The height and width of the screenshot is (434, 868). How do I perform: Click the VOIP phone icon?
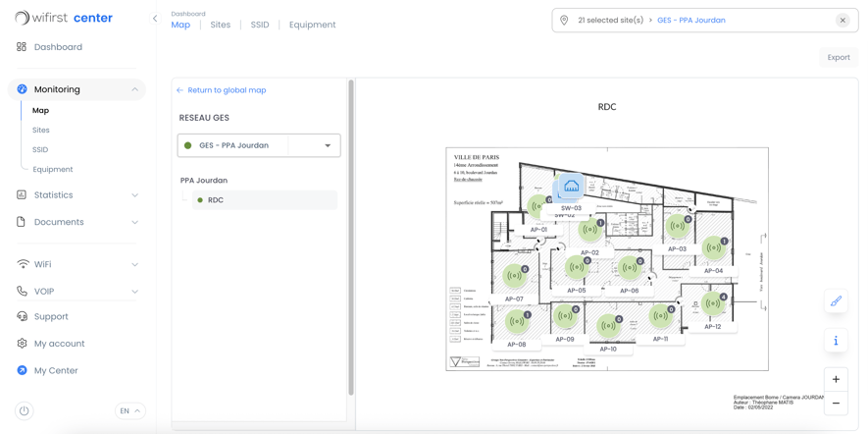click(22, 291)
